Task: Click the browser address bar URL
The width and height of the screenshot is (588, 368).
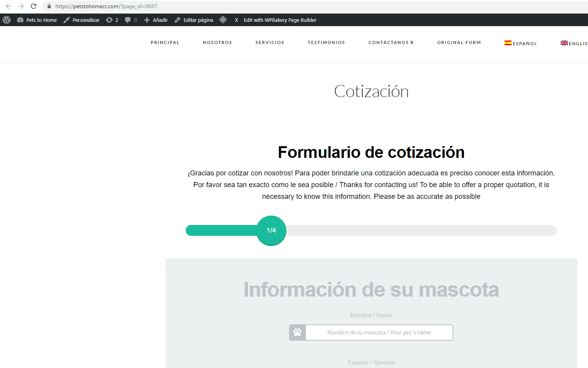Action: click(x=106, y=6)
